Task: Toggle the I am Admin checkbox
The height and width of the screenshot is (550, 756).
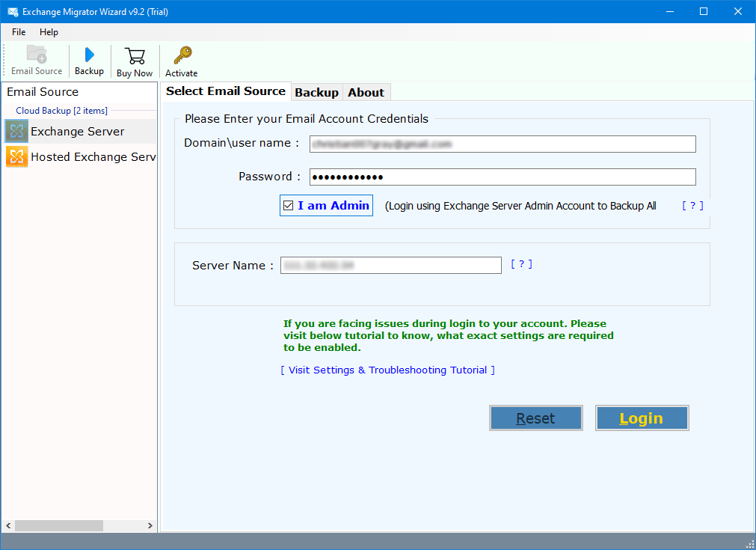Action: click(289, 206)
